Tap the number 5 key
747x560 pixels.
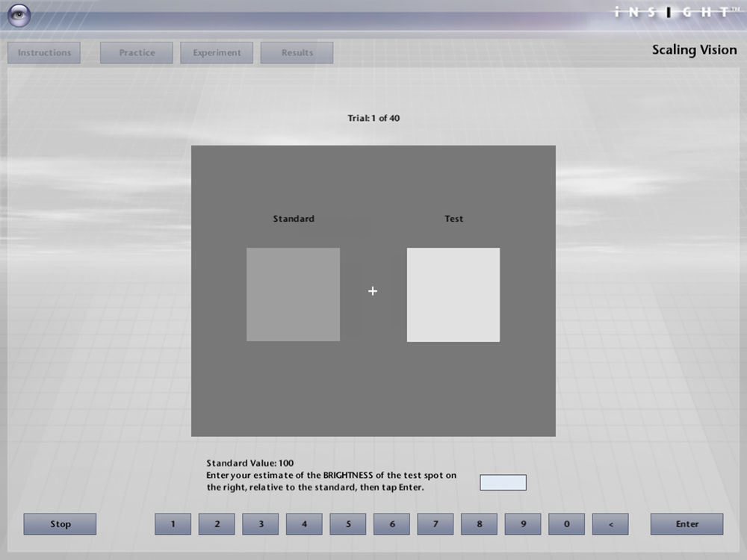[x=348, y=524]
